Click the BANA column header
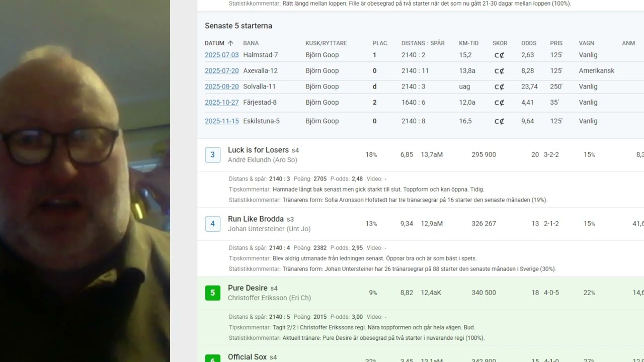Screen dimensions: 644x362 pos(251,43)
